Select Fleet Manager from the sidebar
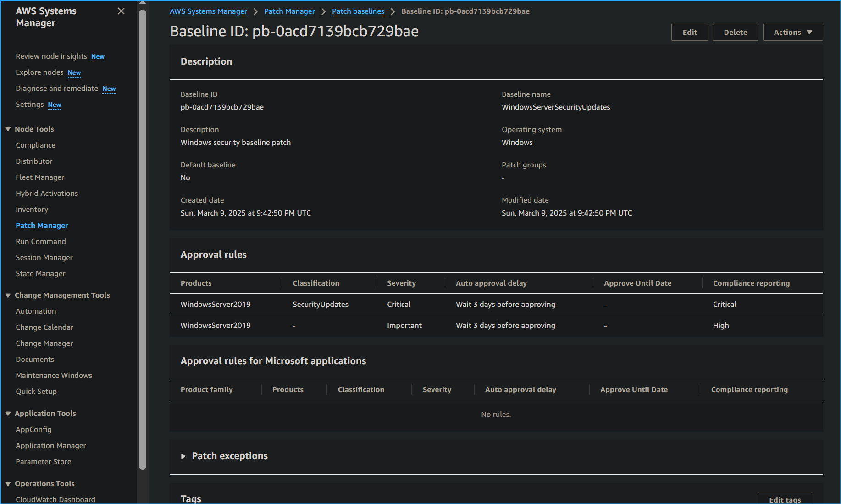841x504 pixels. [x=40, y=177]
